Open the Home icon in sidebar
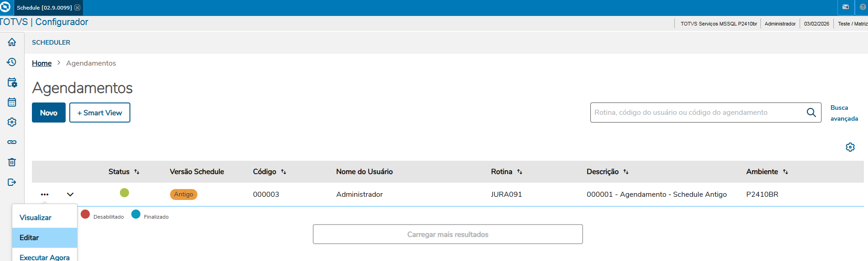Viewport: 868px width, 261px height. coord(12,42)
